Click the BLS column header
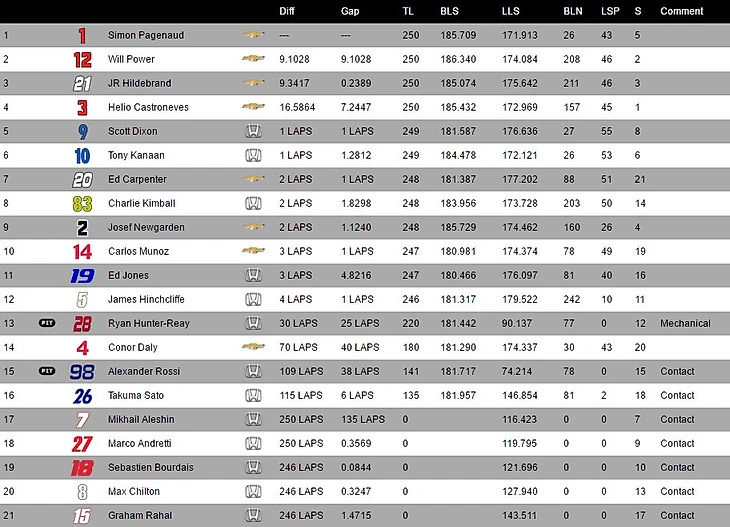This screenshot has width=730, height=527. click(x=450, y=11)
